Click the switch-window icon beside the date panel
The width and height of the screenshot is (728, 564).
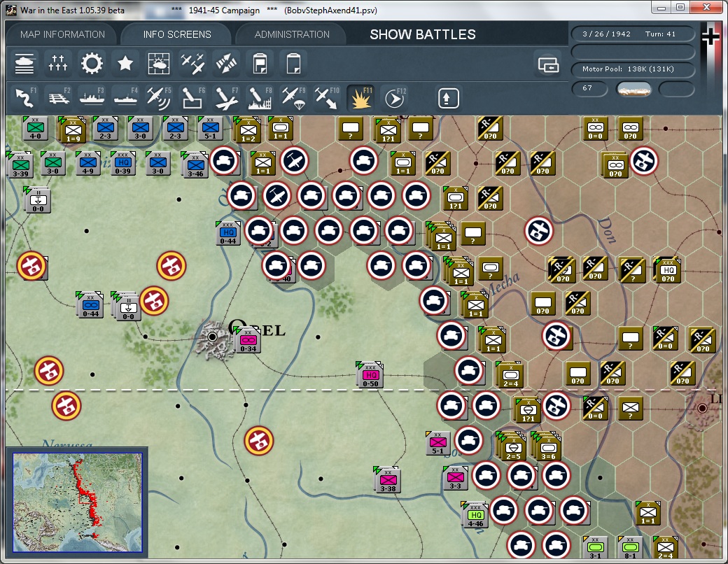click(548, 64)
